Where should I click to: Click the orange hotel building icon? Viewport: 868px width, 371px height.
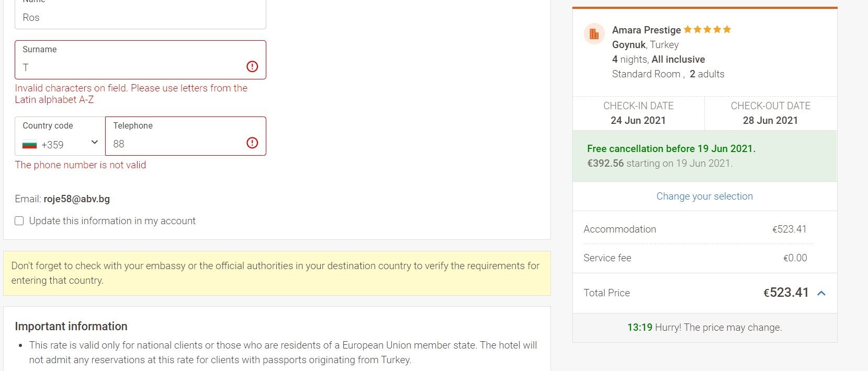point(594,34)
